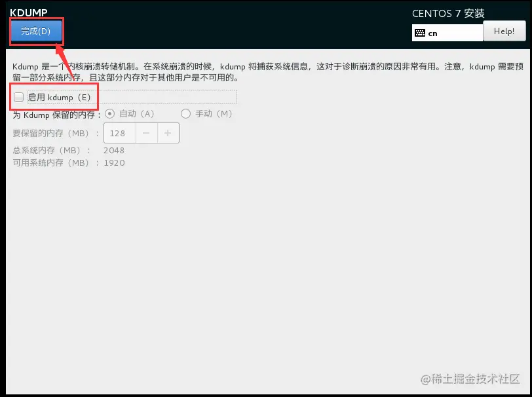Screen dimensions: 532x397
Task: Select the 手动 (M) radio button
Action: (x=185, y=114)
